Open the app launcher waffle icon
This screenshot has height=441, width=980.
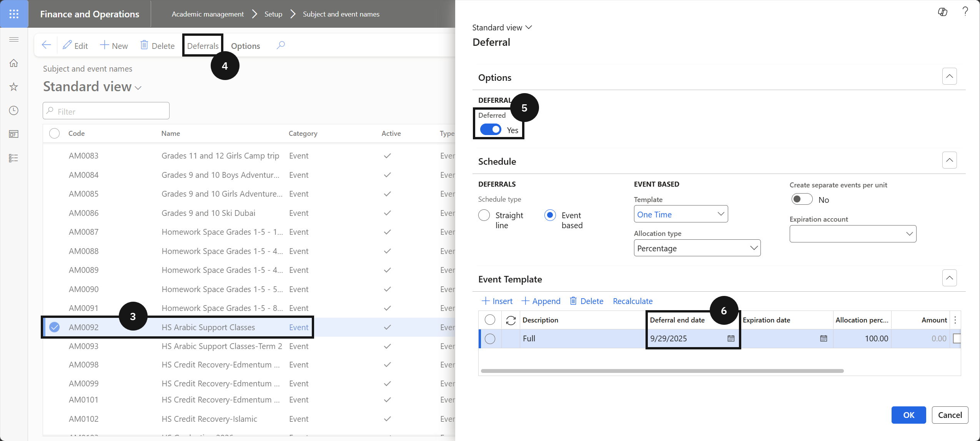point(14,14)
